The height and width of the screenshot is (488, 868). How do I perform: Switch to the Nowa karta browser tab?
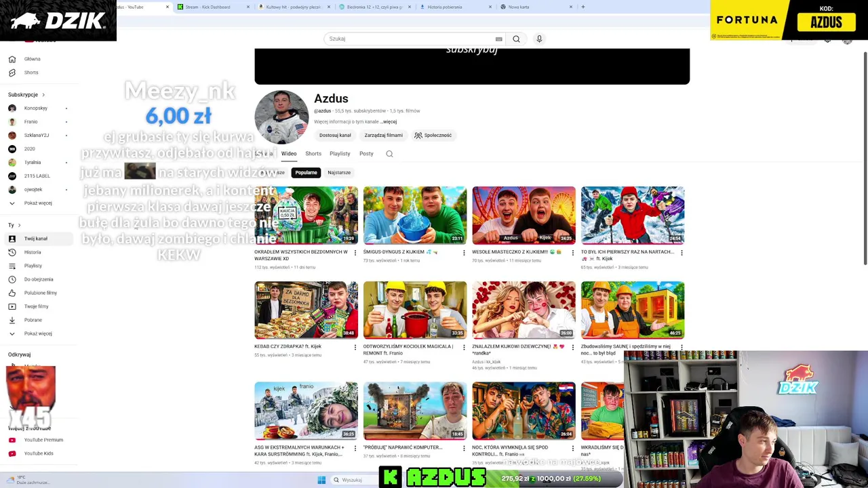(x=535, y=7)
